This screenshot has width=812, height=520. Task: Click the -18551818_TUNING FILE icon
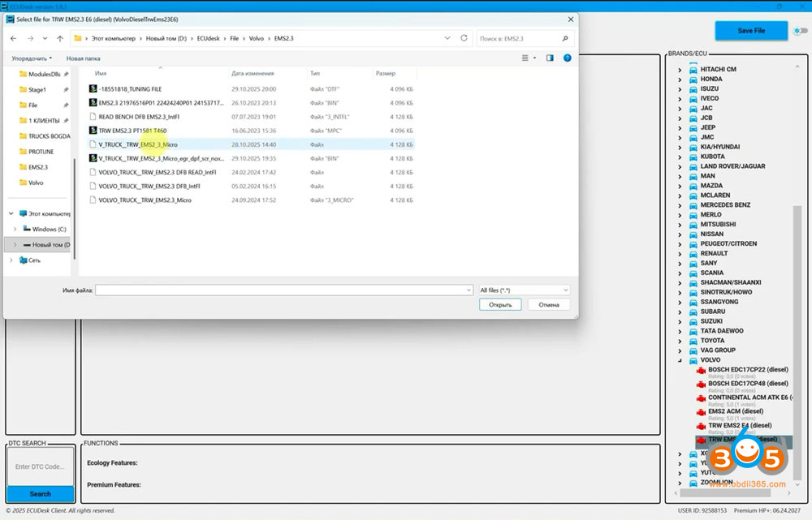pyautogui.click(x=93, y=89)
